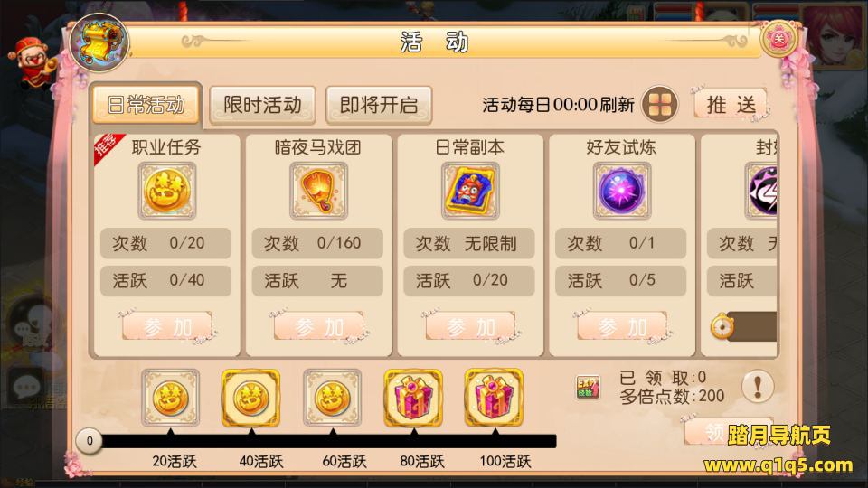Toggle the grid layout view icon
The height and width of the screenshot is (488, 868).
click(659, 104)
